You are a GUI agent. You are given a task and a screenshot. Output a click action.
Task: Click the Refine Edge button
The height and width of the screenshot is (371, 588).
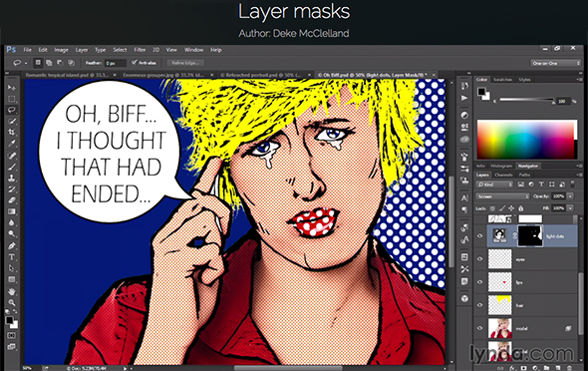[185, 63]
